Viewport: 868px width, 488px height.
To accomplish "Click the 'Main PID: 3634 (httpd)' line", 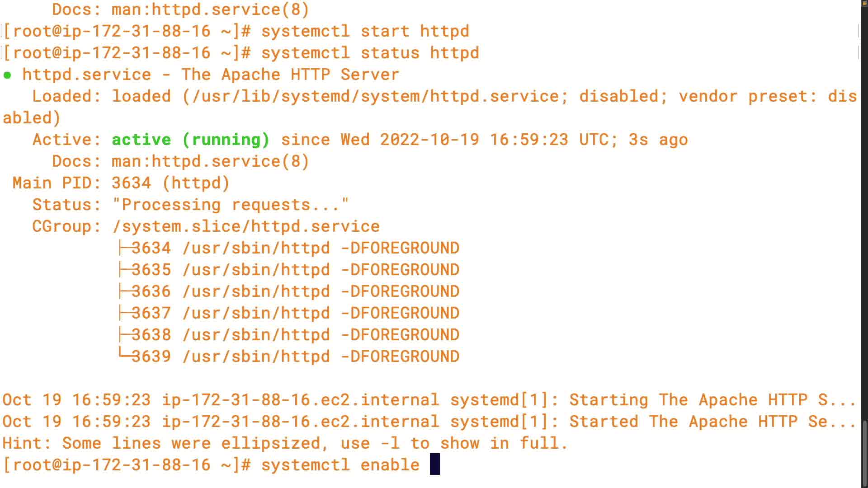I will coord(121,183).
